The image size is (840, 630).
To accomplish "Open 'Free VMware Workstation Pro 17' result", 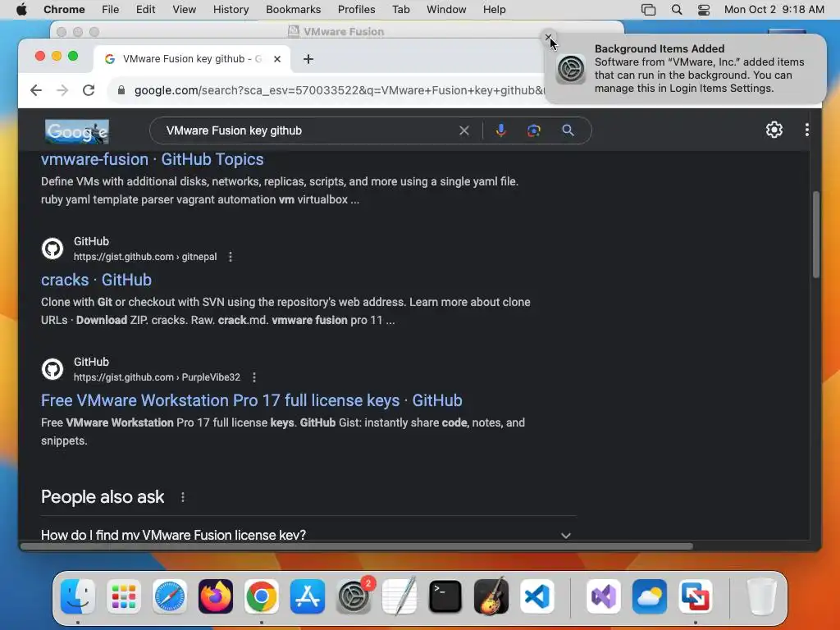I will [x=252, y=400].
